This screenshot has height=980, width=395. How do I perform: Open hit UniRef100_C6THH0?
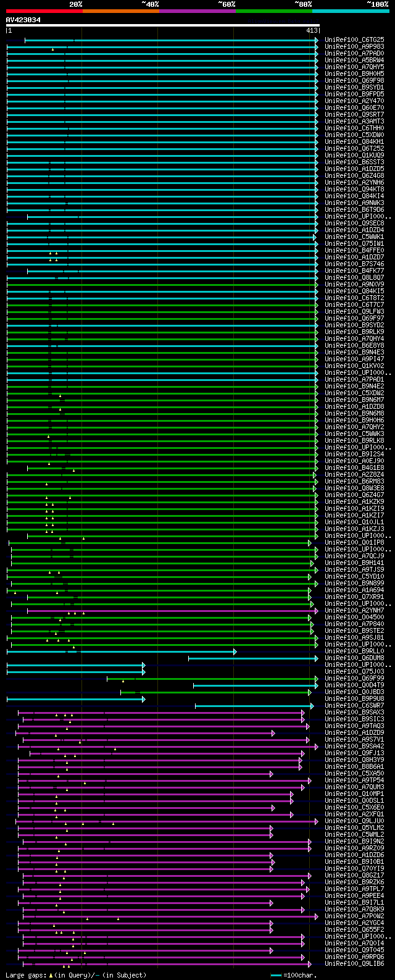coord(354,128)
